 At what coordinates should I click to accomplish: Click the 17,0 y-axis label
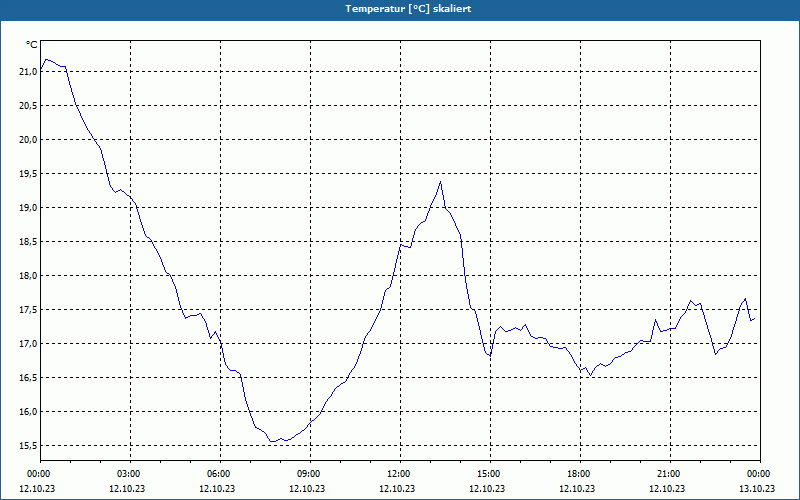[x=28, y=344]
